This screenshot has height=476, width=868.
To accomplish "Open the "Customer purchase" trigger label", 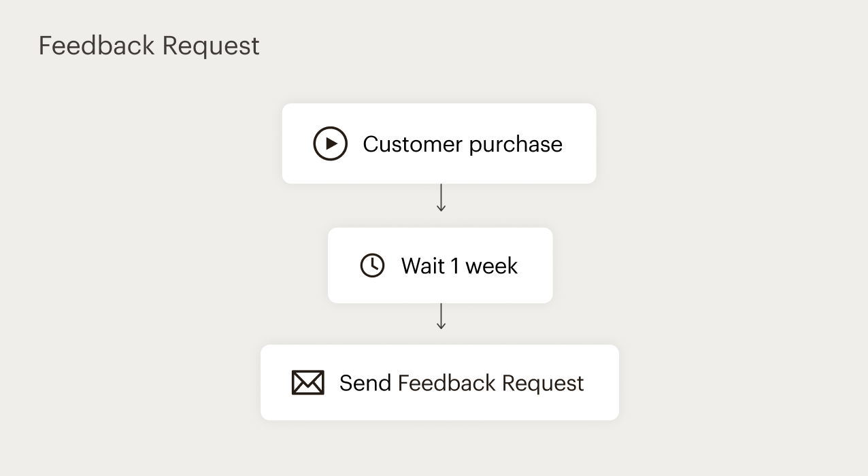I will pos(463,144).
